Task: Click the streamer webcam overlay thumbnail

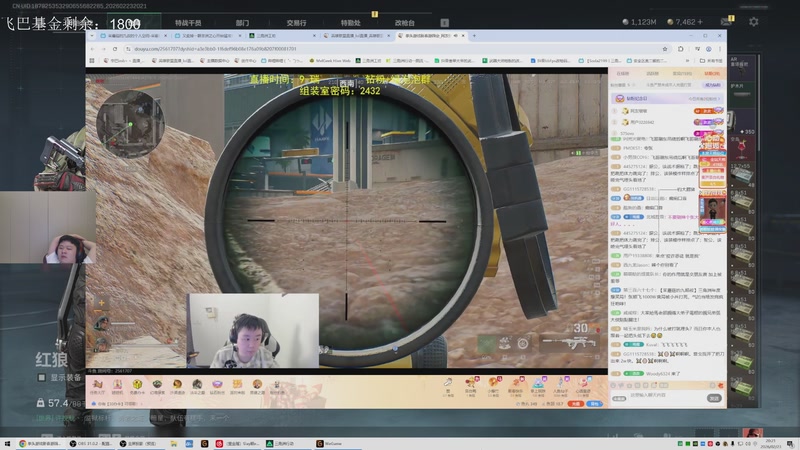Action: click(254, 330)
